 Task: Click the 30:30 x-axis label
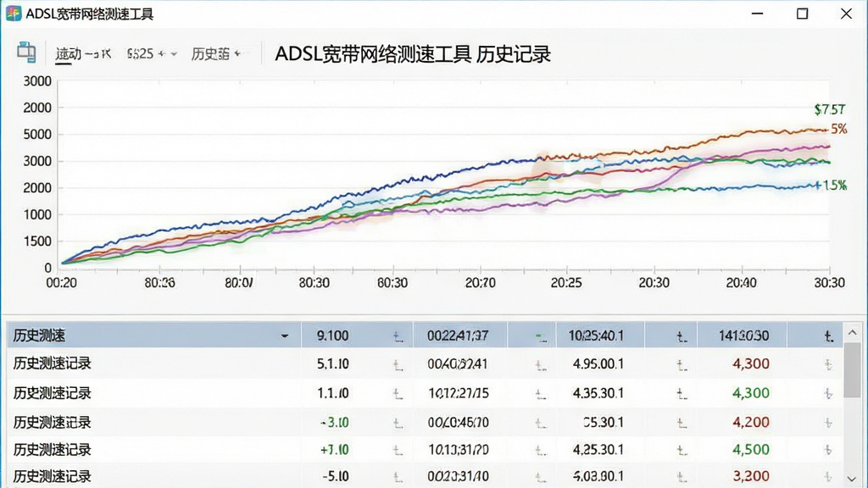[829, 283]
